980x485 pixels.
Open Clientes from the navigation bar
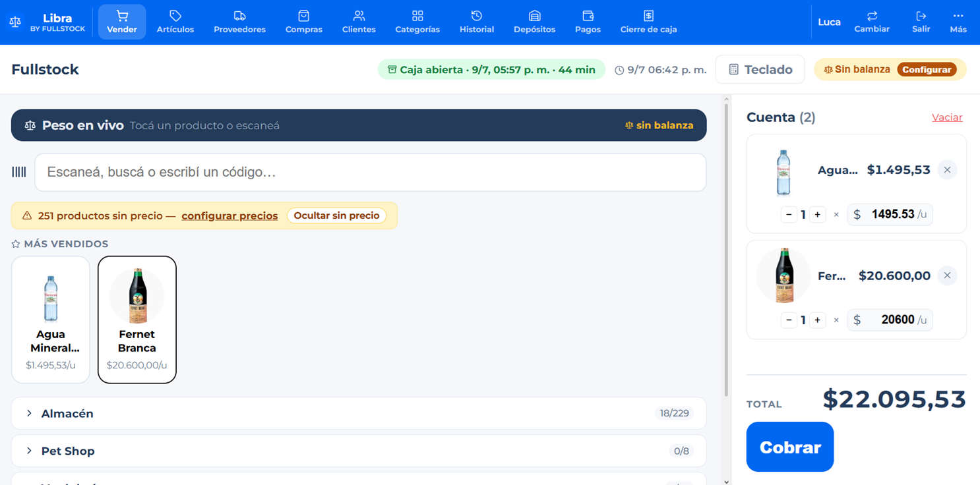point(359,22)
